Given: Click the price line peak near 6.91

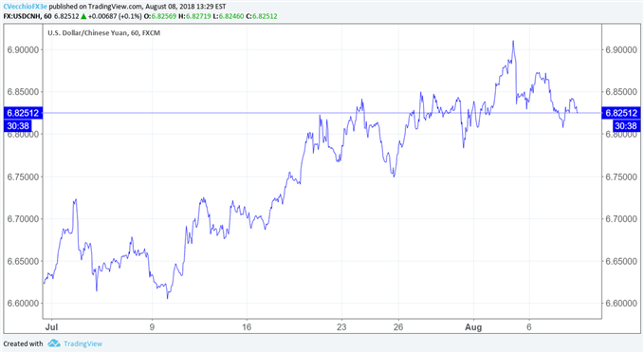Looking at the screenshot, I should coord(513,42).
